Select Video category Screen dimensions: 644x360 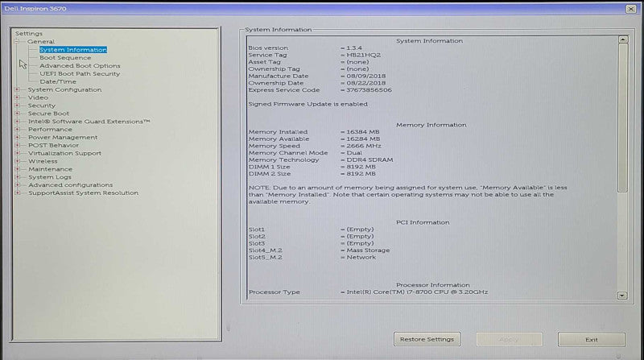38,97
